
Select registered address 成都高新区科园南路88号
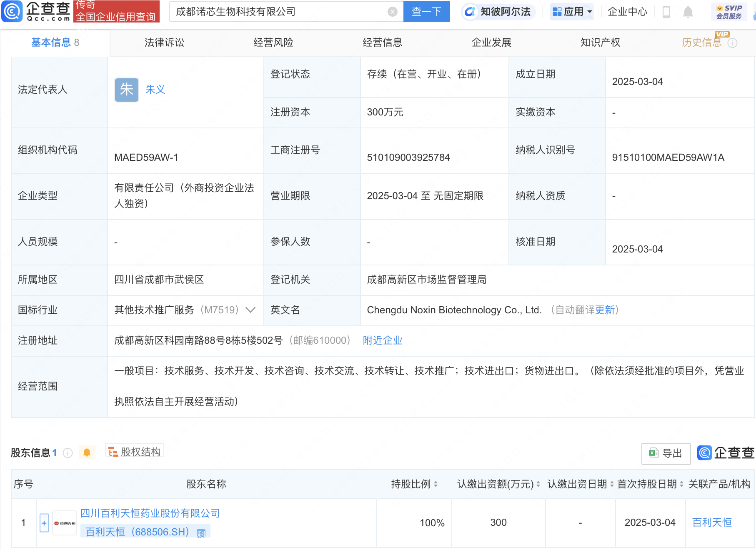[x=198, y=340]
